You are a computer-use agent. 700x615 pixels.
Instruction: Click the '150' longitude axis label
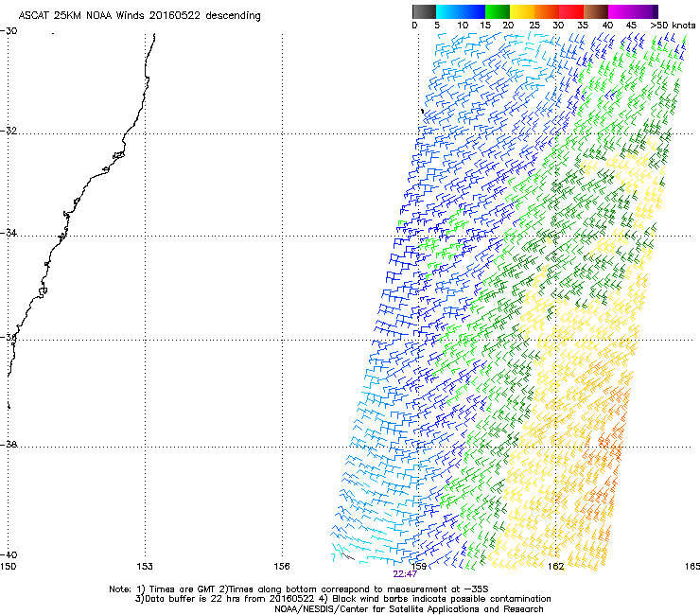coord(8,567)
